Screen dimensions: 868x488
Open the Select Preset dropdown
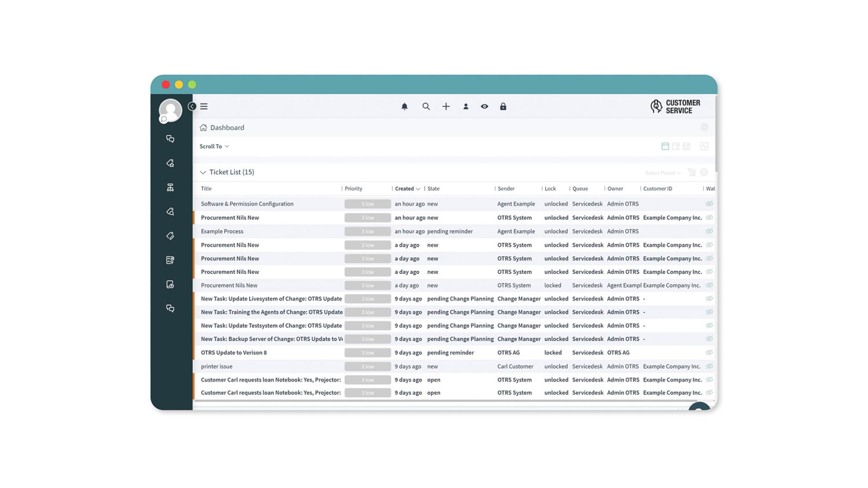coord(663,173)
